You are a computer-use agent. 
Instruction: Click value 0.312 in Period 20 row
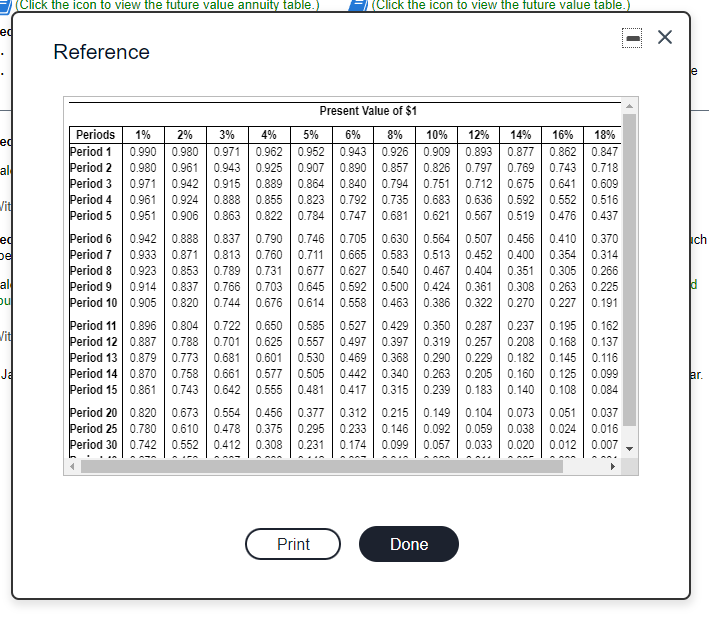click(353, 412)
